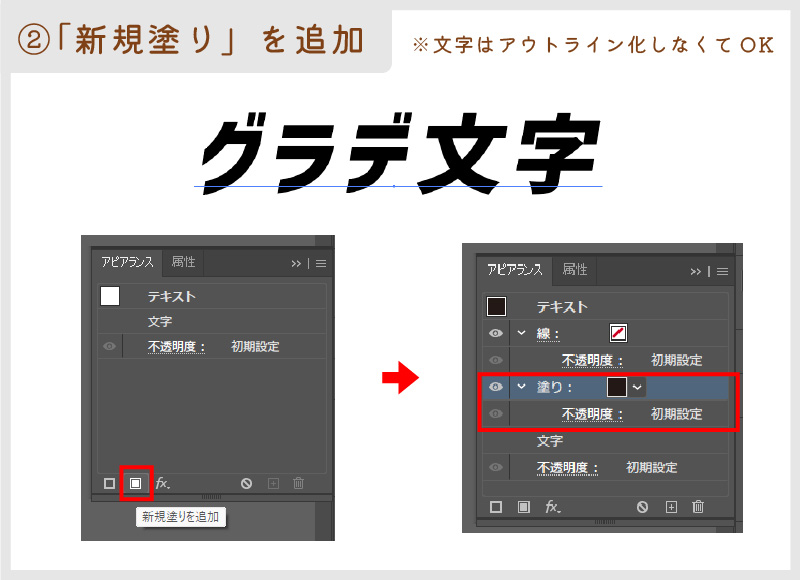
Task: Switch to 属性 tab in left panel
Action: coord(183,262)
